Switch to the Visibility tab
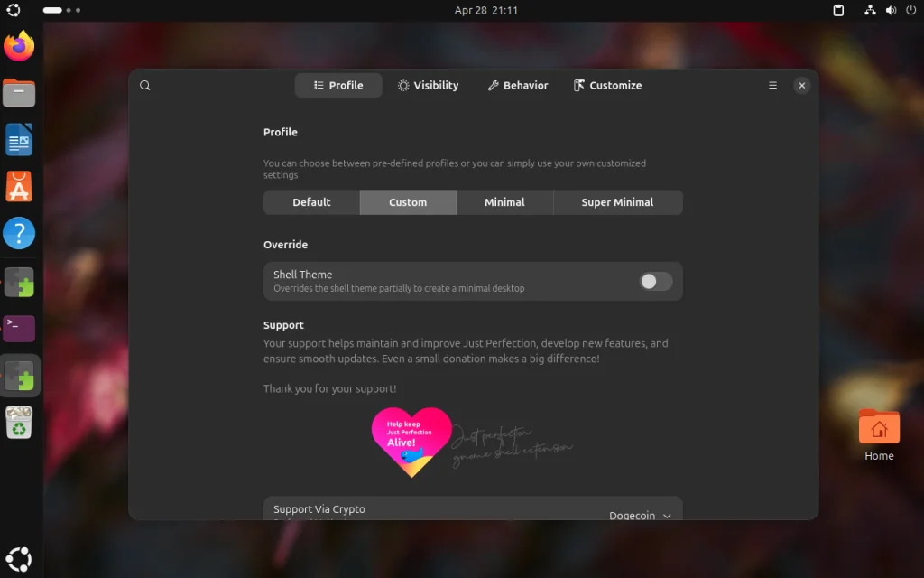The width and height of the screenshot is (924, 578). tap(428, 86)
